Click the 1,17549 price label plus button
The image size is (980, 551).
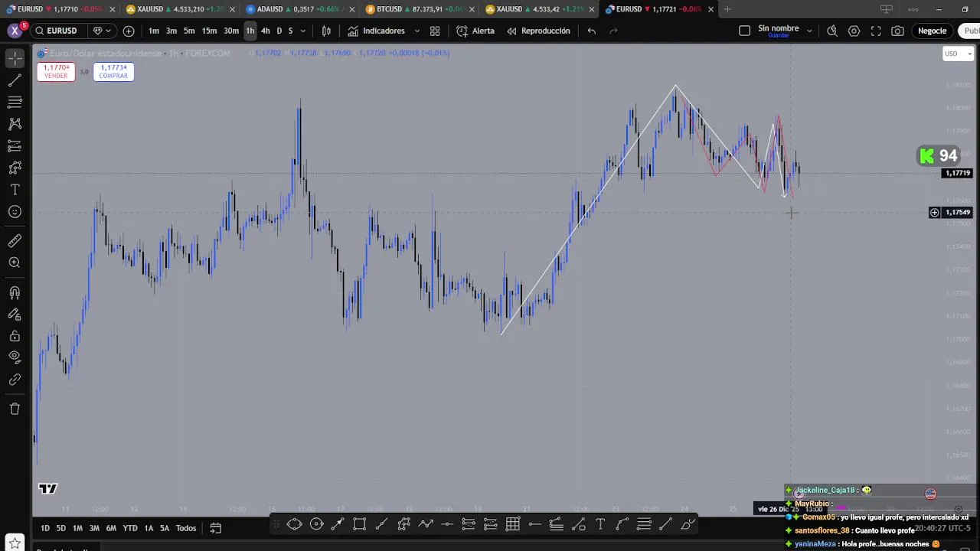[934, 213]
